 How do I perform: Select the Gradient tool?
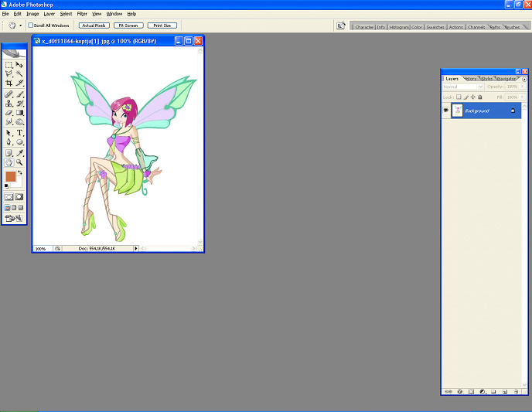coord(19,113)
